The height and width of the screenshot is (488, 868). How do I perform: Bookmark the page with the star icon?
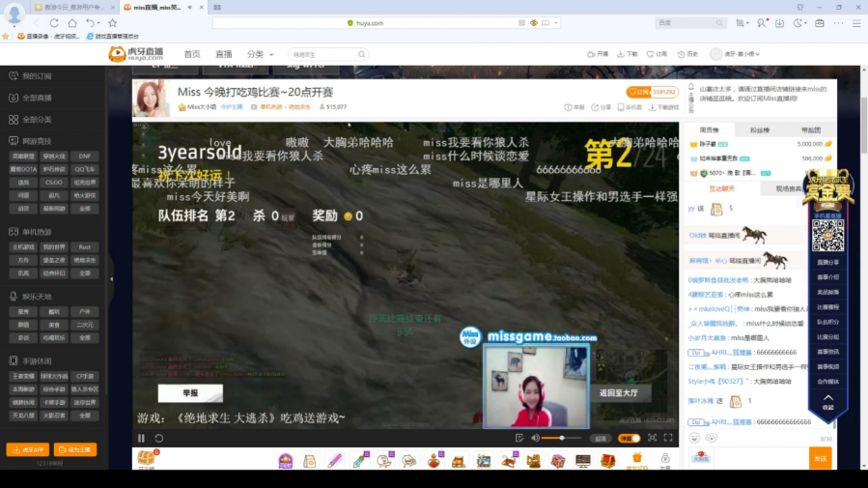pyautogui.click(x=112, y=23)
